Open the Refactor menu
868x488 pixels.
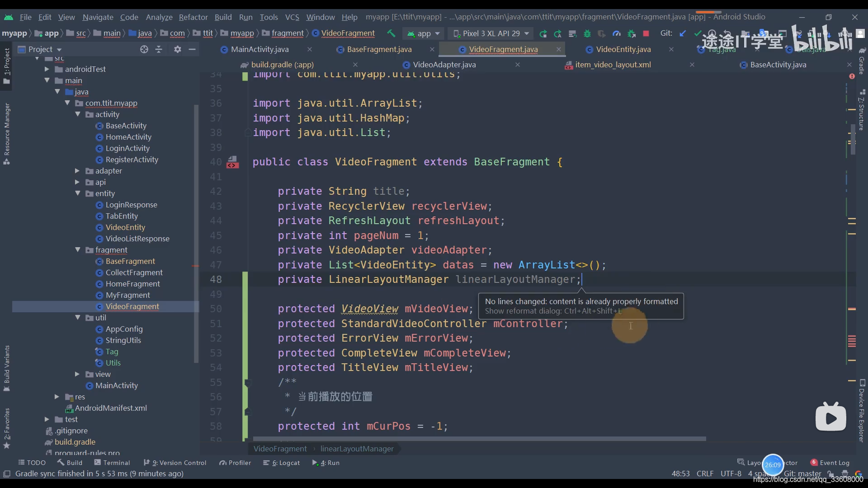tap(193, 17)
